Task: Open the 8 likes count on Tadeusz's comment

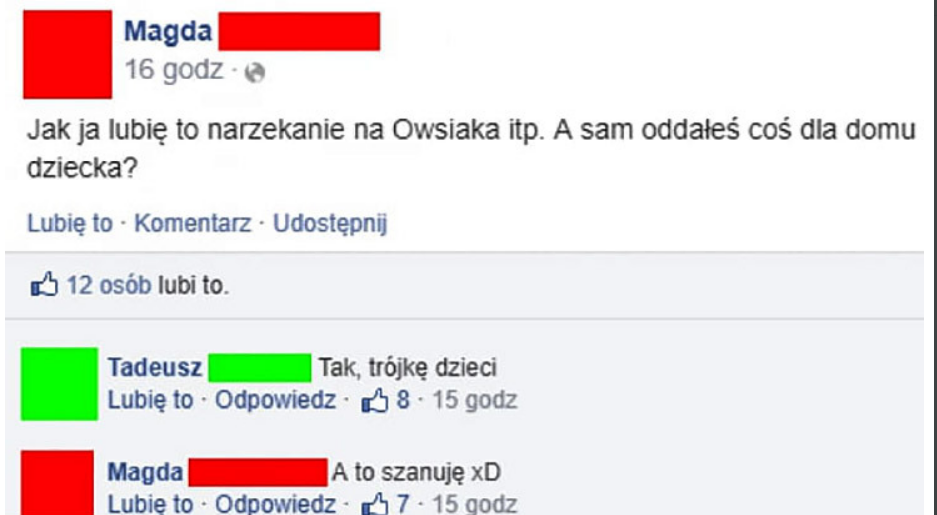Action: pyautogui.click(x=403, y=400)
